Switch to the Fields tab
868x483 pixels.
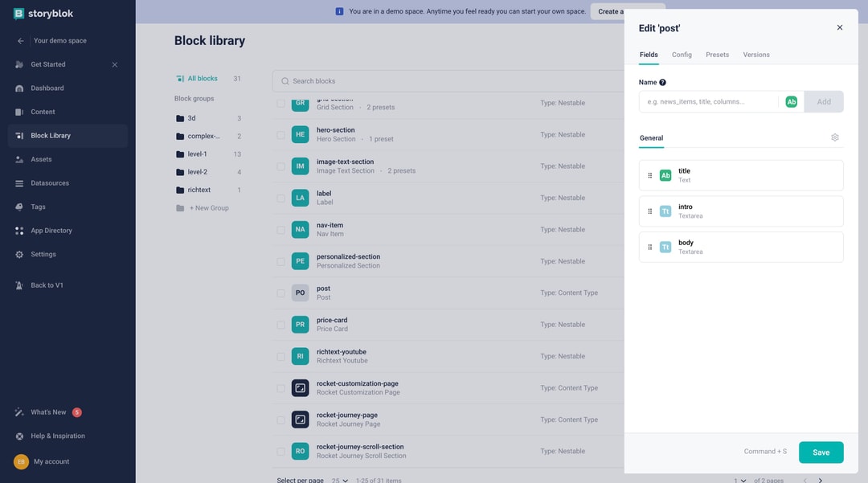649,55
